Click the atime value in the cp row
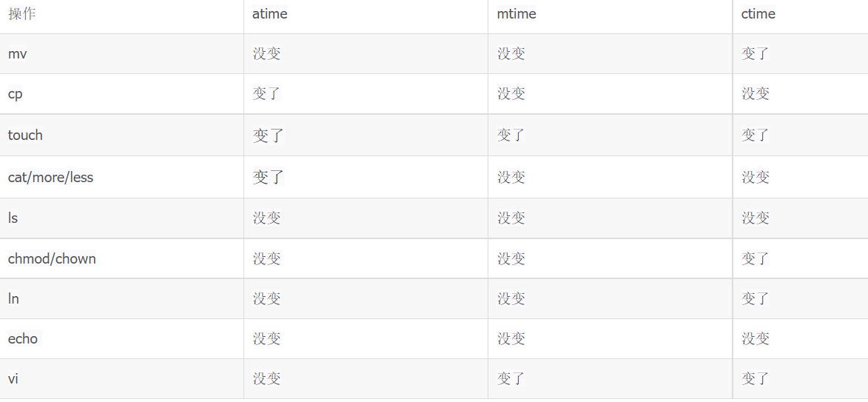 pyautogui.click(x=266, y=94)
